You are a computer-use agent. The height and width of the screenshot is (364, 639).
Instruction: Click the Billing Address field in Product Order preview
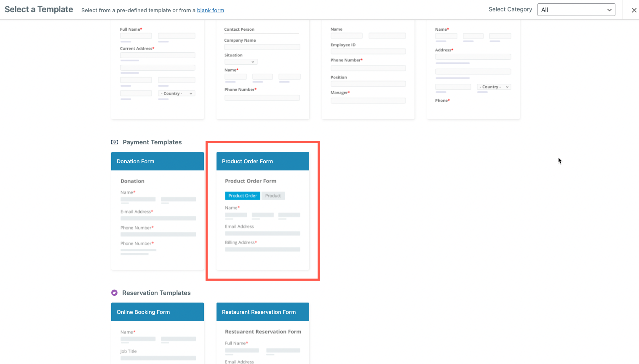click(262, 250)
